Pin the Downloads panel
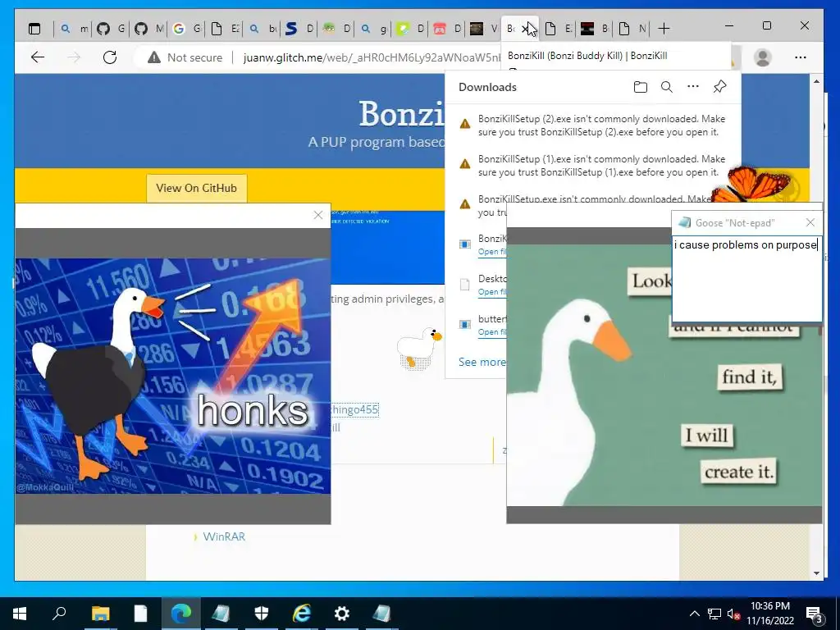 tap(719, 87)
